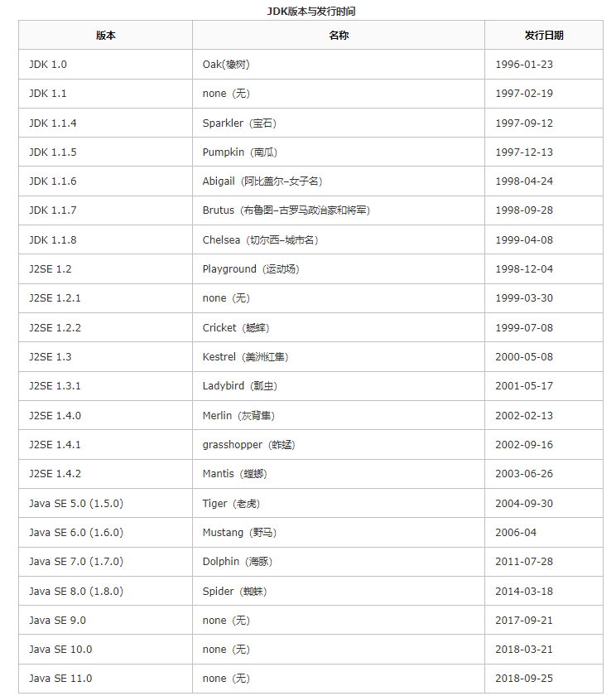Click the Oak(橡树) name cell
The width and height of the screenshot is (616, 696).
click(226, 65)
